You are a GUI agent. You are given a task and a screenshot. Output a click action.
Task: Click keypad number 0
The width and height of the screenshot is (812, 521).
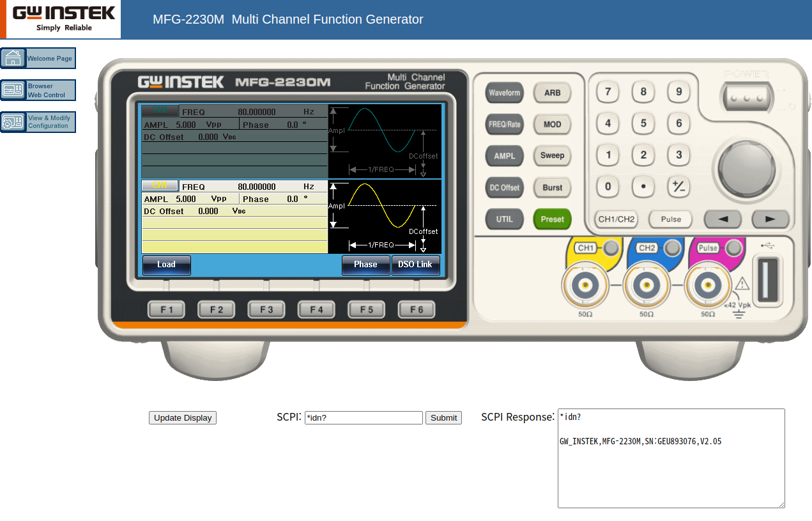tap(608, 187)
